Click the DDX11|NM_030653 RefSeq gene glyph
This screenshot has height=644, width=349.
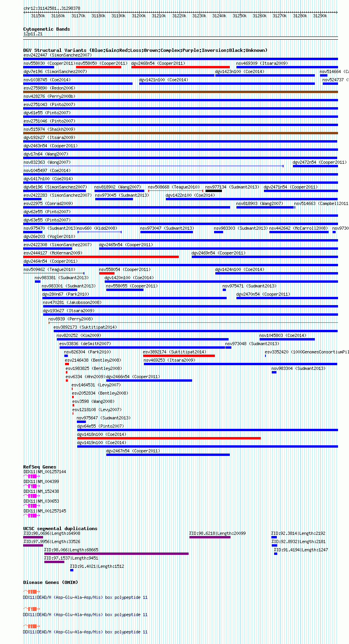point(32,506)
